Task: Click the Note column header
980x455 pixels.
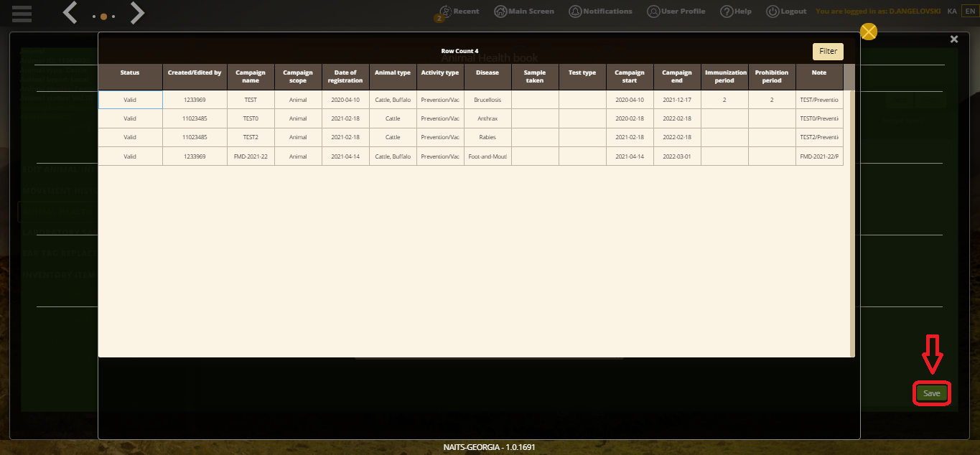Action: coord(819,77)
